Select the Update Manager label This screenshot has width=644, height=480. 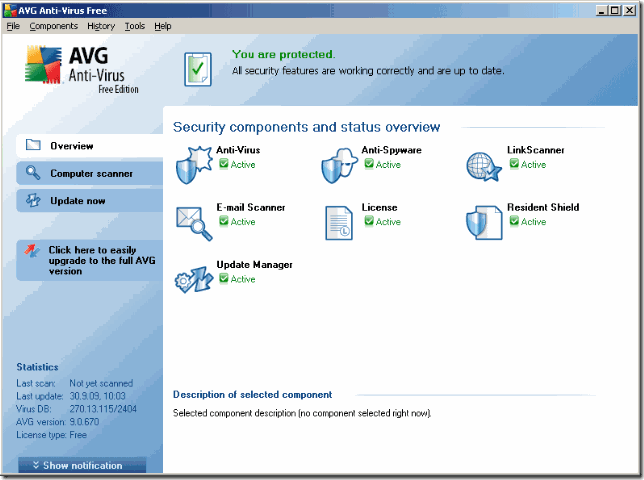(255, 265)
